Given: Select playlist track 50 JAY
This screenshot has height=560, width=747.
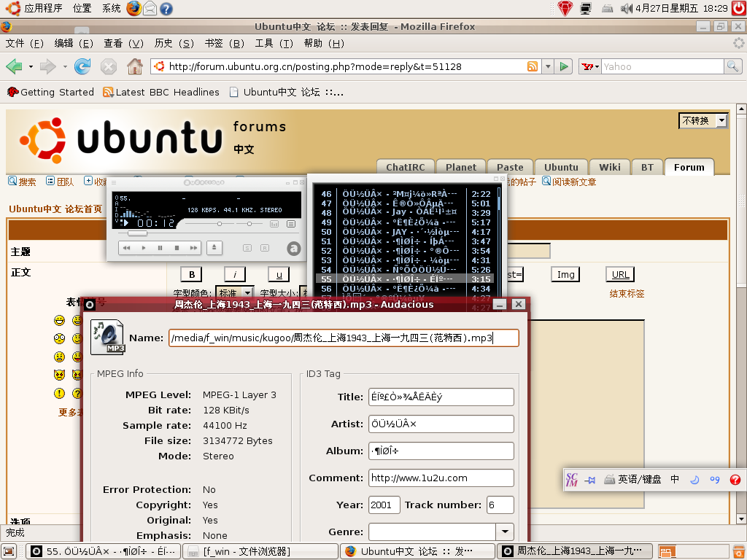Looking at the screenshot, I should 406,232.
